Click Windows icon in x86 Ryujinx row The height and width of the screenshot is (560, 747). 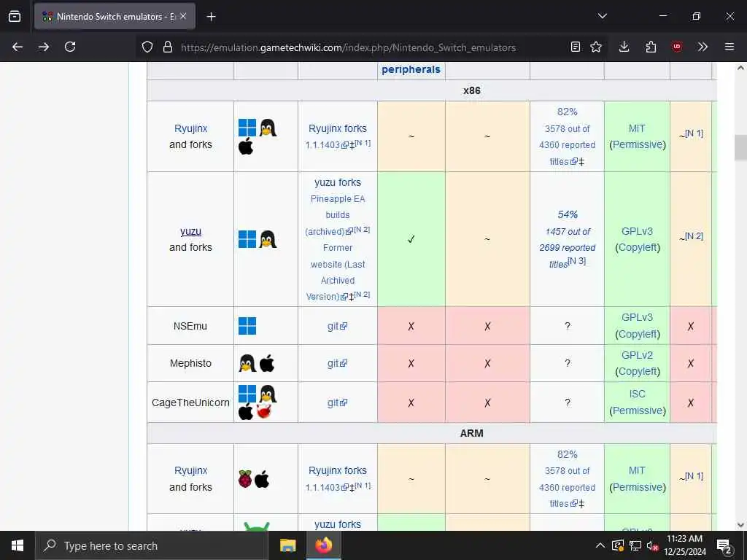point(247,128)
